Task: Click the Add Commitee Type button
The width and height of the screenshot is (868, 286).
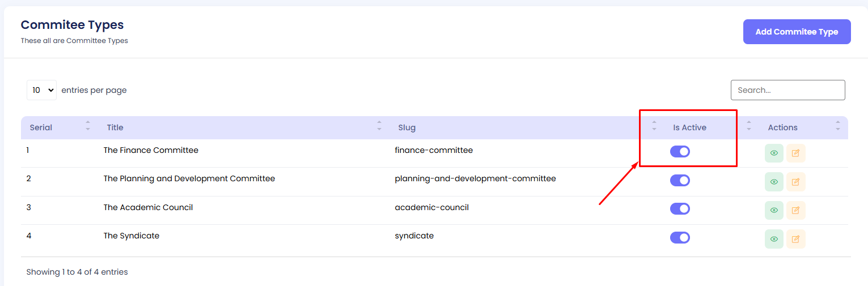Action: pos(797,32)
